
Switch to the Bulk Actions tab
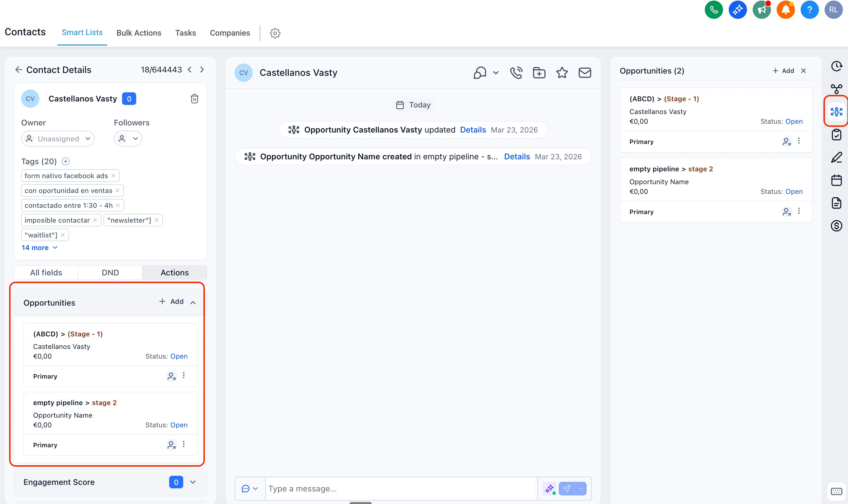139,32
